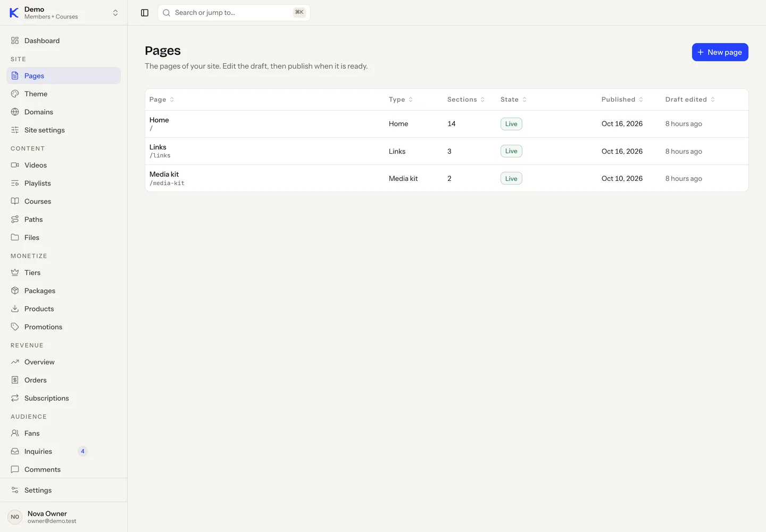The height and width of the screenshot is (532, 766).
Task: Sort table by Type column
Action: [x=401, y=99]
